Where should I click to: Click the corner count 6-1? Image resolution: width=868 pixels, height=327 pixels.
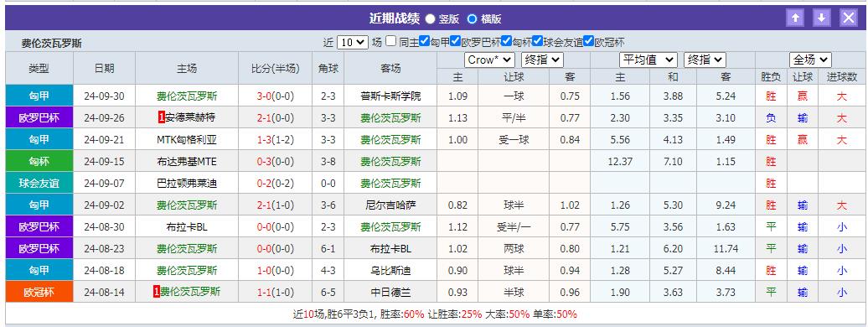tap(328, 249)
